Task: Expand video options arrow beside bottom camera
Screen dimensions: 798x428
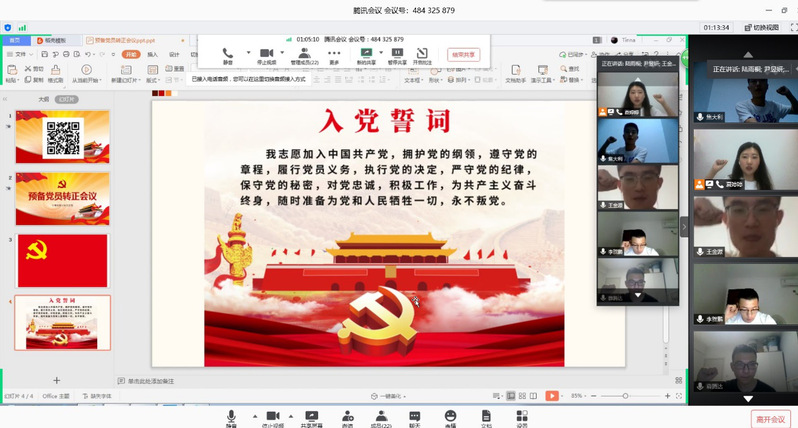Action: point(291,416)
